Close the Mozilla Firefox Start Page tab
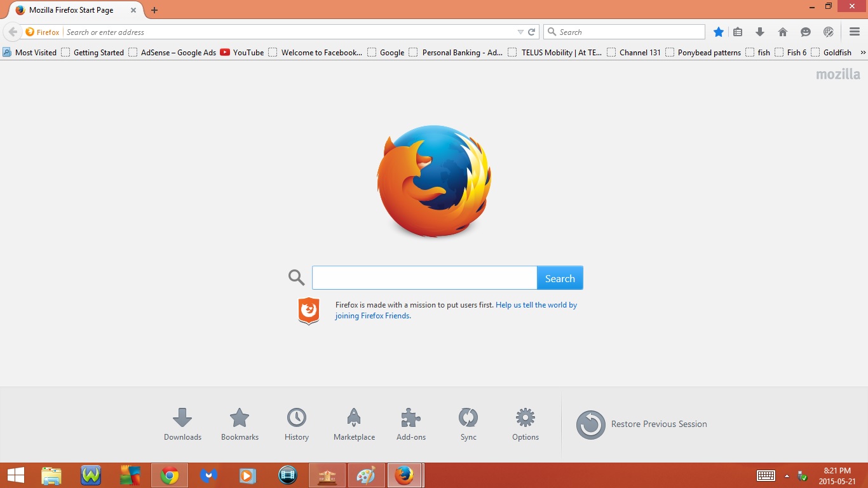The width and height of the screenshot is (868, 488). coord(133,10)
